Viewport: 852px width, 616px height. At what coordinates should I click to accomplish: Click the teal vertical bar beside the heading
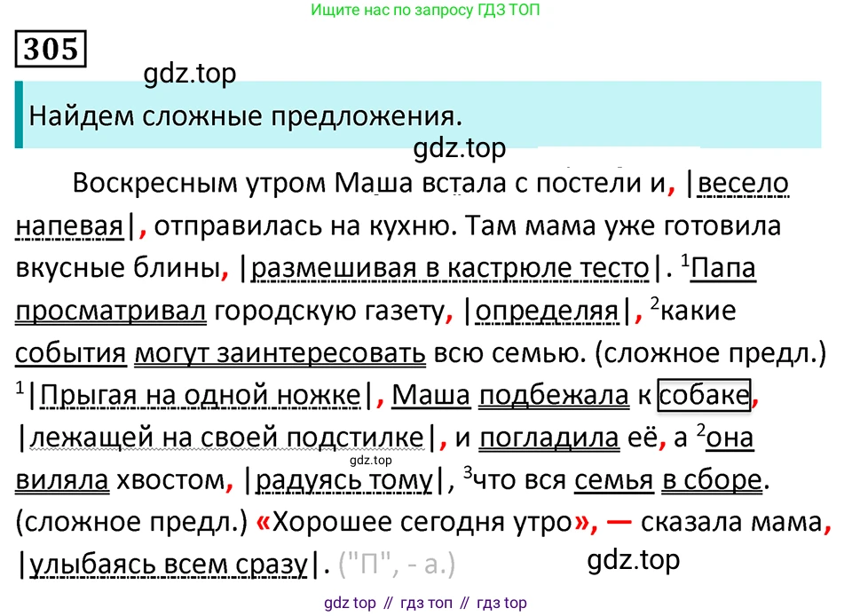[19, 115]
